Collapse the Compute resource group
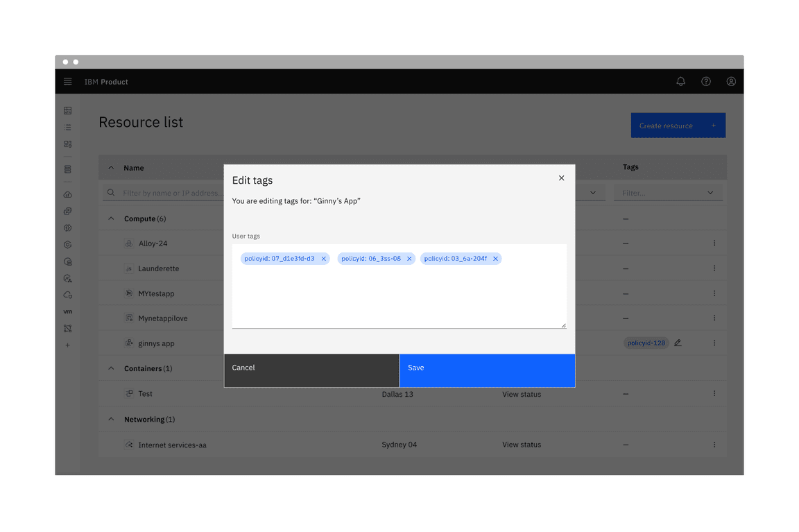Viewport: 799px width, 532px height. tap(111, 218)
